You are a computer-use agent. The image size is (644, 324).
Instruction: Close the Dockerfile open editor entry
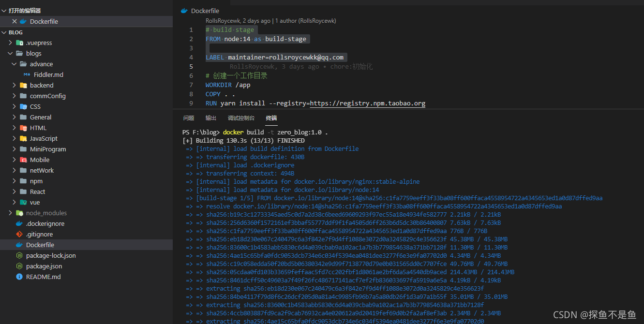click(x=14, y=21)
